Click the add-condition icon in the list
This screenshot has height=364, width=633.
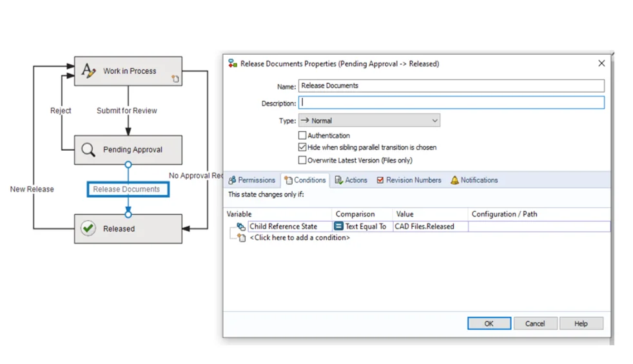(x=241, y=238)
